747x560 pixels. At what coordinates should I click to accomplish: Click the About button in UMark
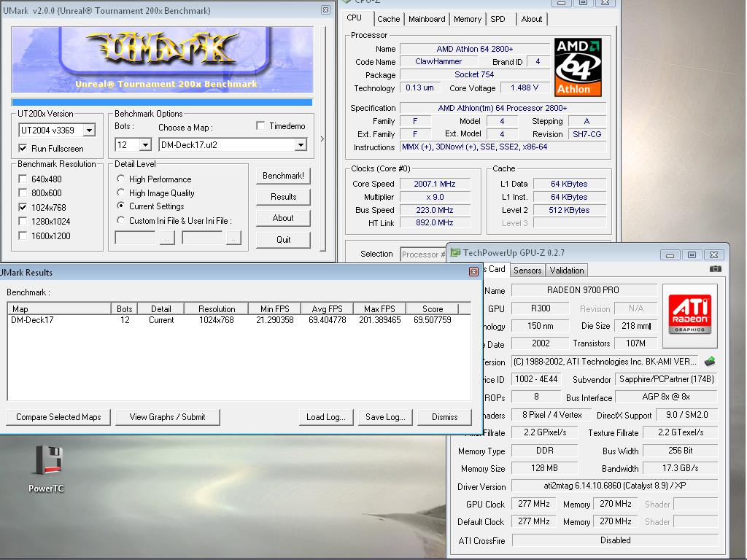(x=283, y=217)
